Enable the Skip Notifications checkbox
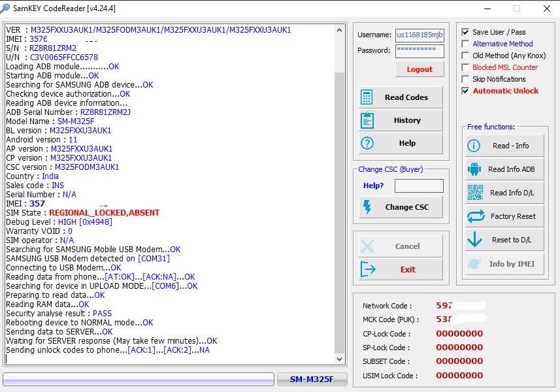 pos(465,79)
